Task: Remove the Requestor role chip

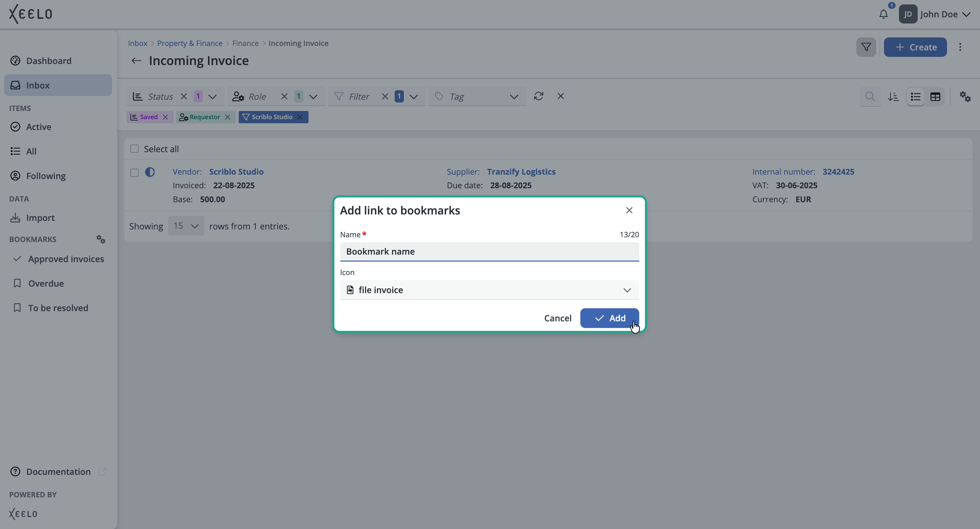Action: point(227,117)
